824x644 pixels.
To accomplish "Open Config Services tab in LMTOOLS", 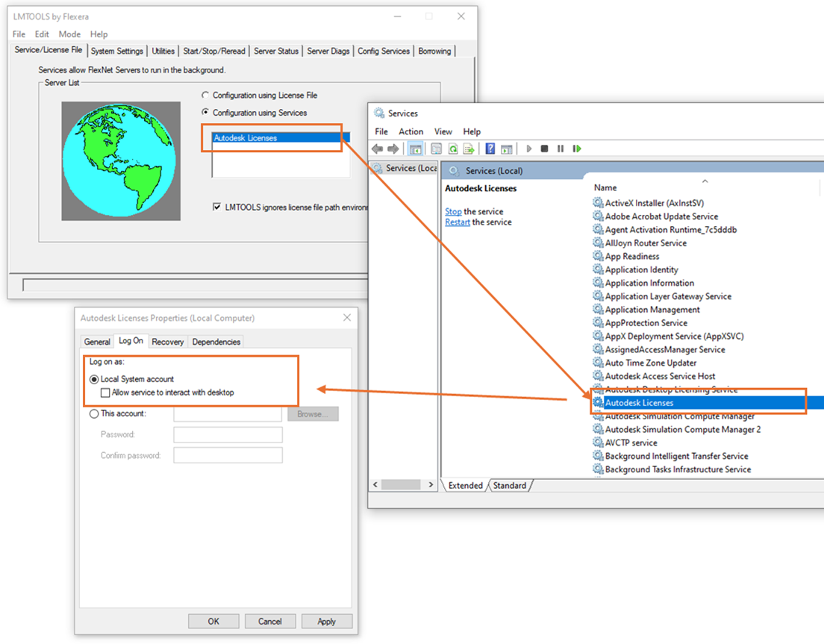I will pyautogui.click(x=384, y=51).
